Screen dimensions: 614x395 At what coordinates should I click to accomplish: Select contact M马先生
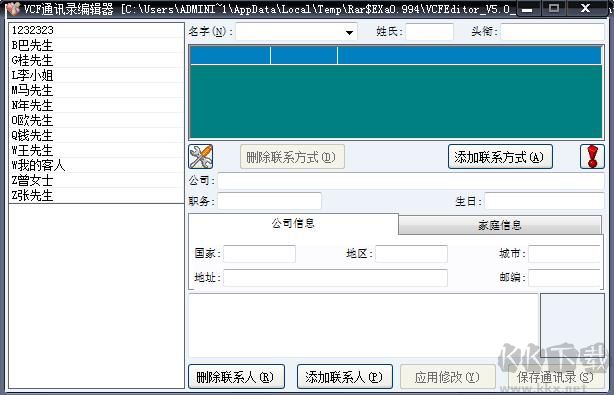point(96,90)
